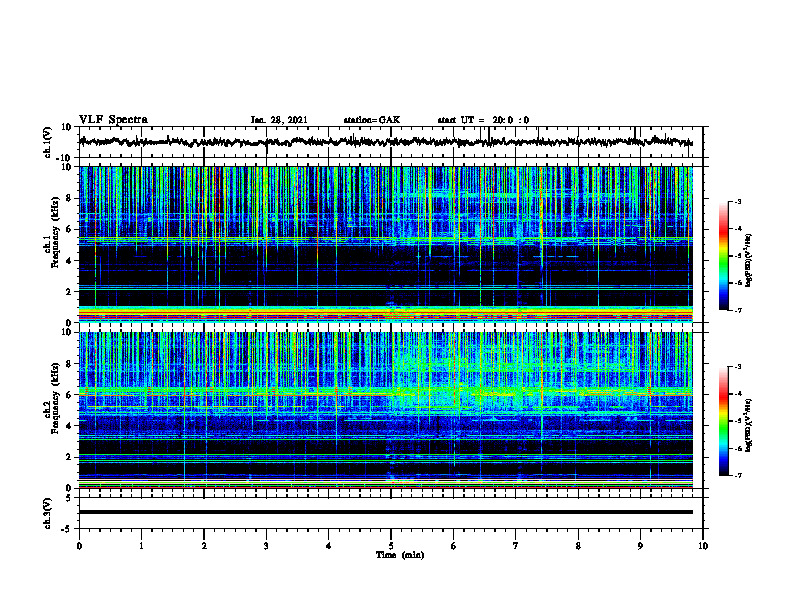Click time-axis tick label "3"
792x612 pixels.
tap(266, 546)
